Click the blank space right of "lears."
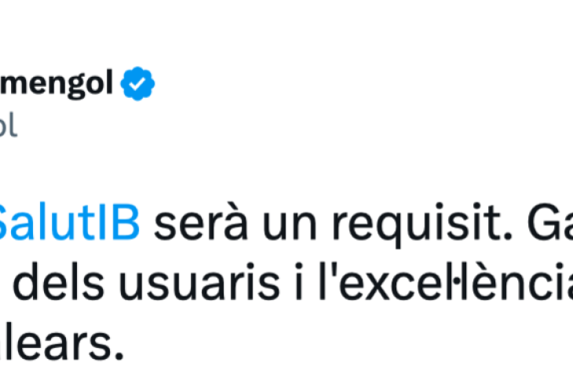The image size is (573, 392). point(314,343)
